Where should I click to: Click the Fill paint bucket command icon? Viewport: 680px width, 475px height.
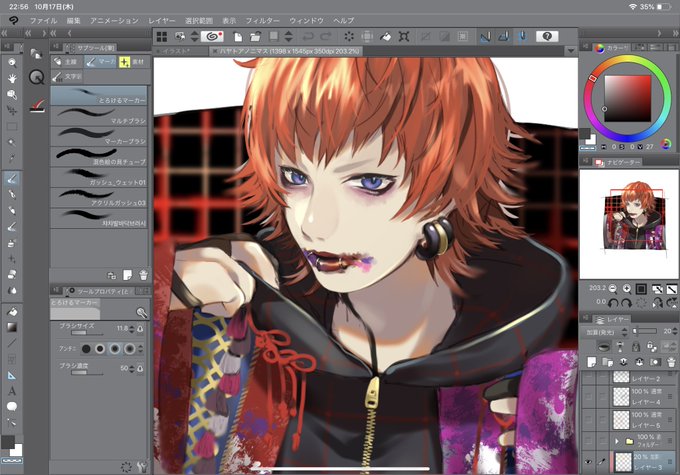coord(385,36)
